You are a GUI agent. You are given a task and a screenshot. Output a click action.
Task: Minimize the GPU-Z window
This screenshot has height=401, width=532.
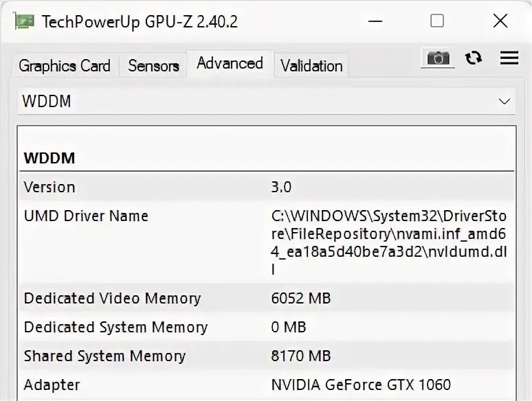(375, 21)
